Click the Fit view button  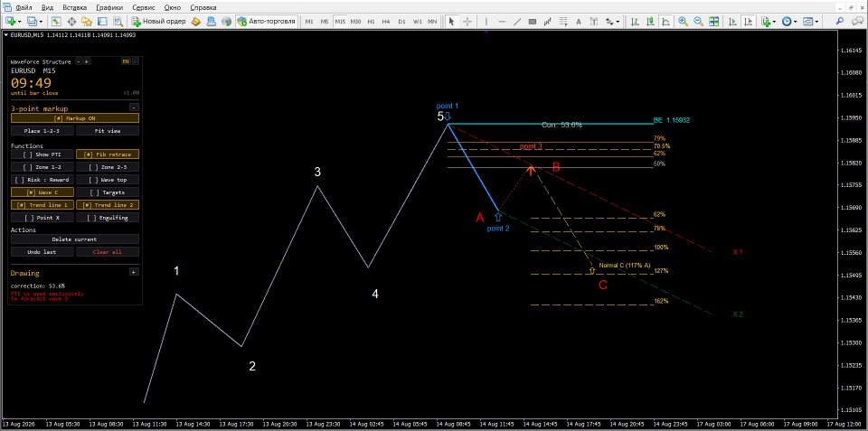tap(108, 131)
